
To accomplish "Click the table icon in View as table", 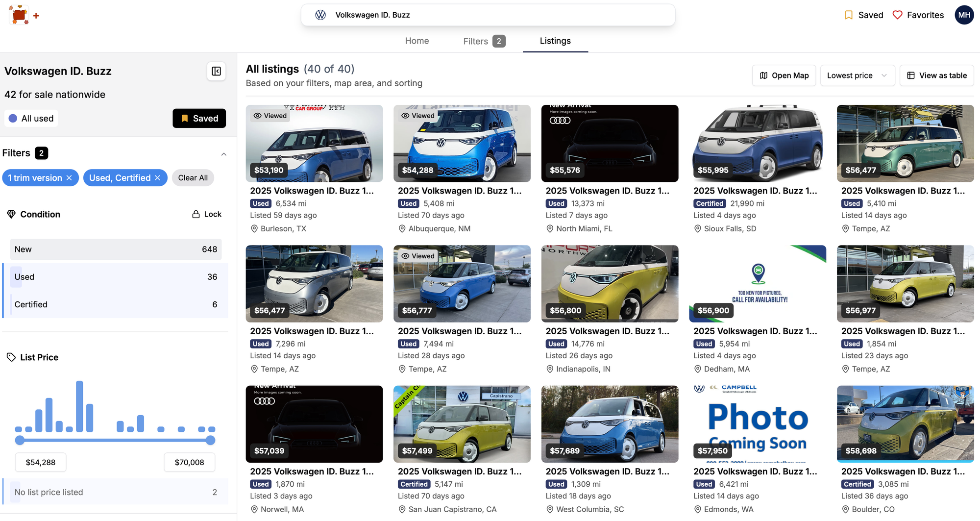I will (x=911, y=75).
